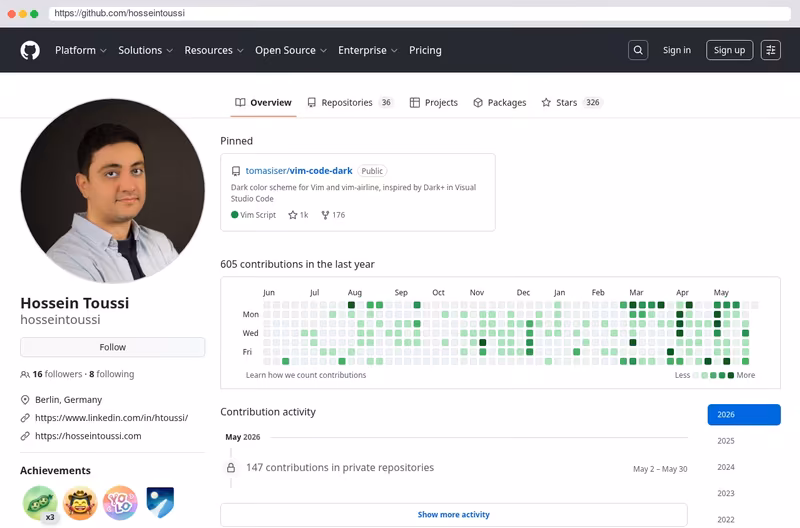
Task: Select the 2024 year filter
Action: pos(726,467)
